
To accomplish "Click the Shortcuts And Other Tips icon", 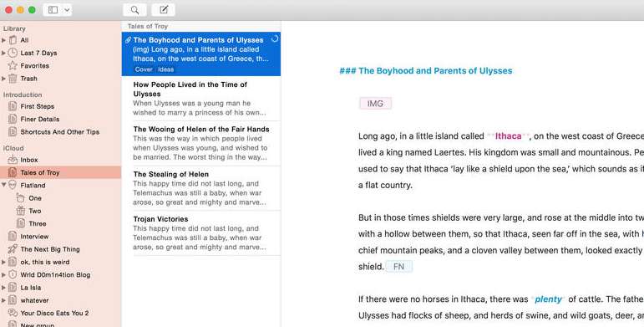I will (13, 131).
